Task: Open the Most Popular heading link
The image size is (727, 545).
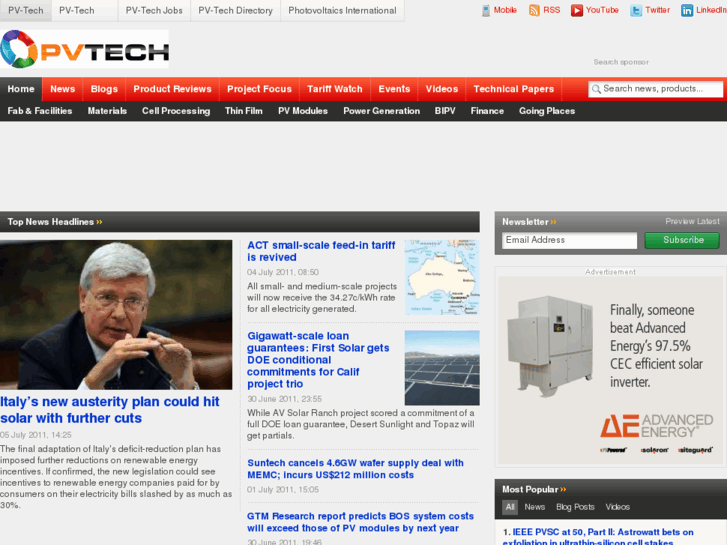Action: [x=534, y=489]
